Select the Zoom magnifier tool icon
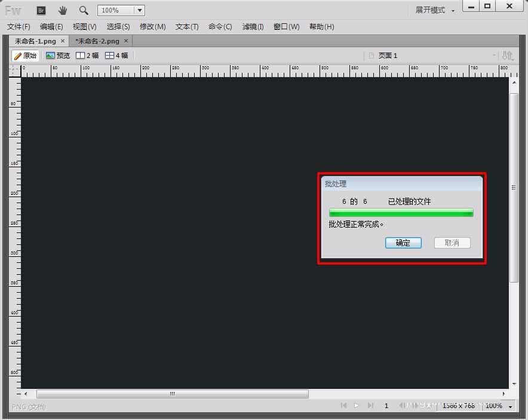Viewport: 528px width, 420px height. [84, 10]
